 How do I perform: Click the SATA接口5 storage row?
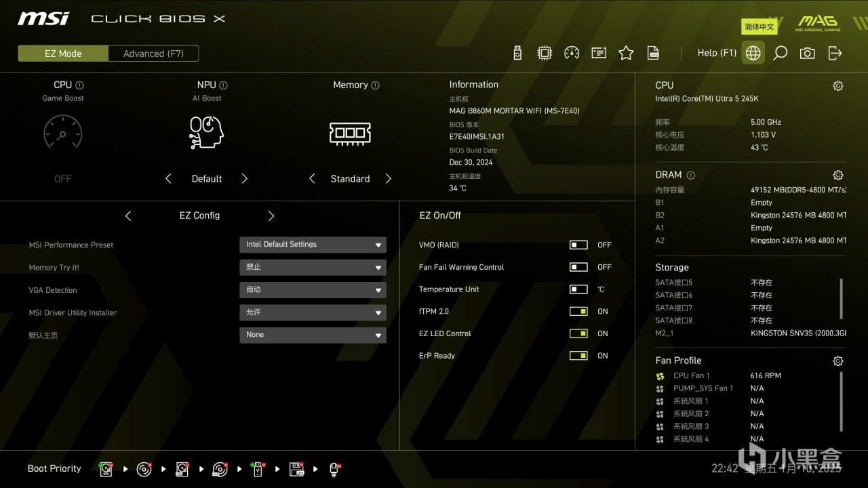[747, 283]
